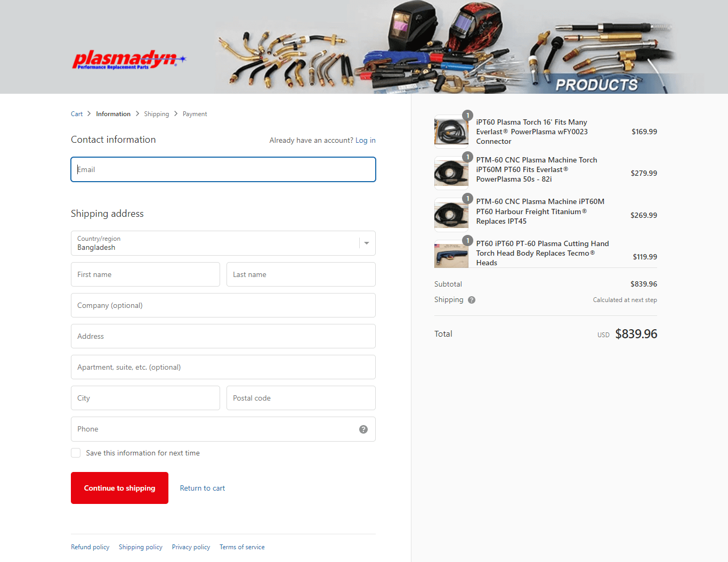The height and width of the screenshot is (562, 728).
Task: Click the Harbour Freight Titanium product thumbnail
Action: pos(451,215)
